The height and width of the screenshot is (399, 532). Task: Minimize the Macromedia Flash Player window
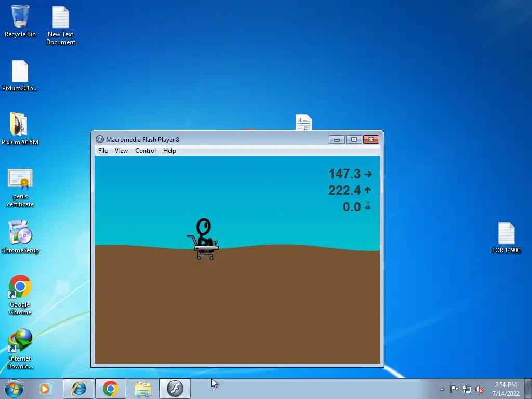click(x=337, y=140)
